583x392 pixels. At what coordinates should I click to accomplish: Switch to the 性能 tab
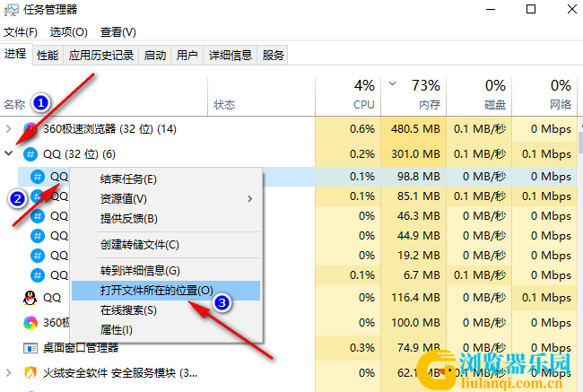pyautogui.click(x=48, y=56)
